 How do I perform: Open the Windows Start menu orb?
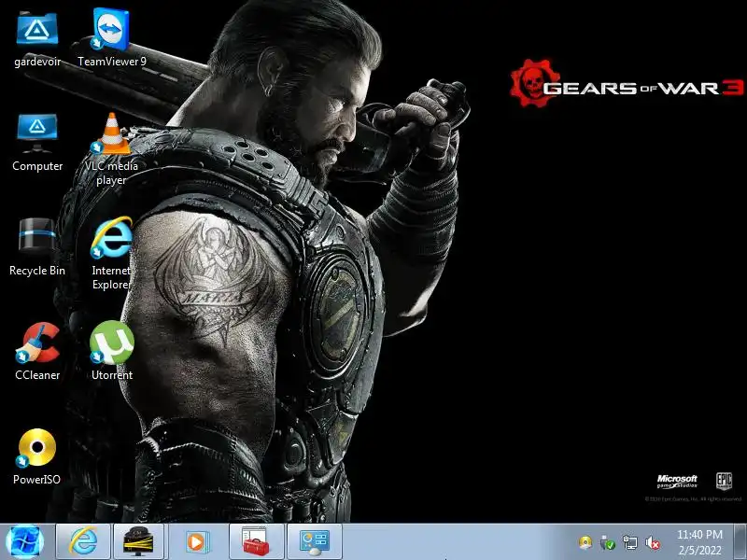pos(24,542)
